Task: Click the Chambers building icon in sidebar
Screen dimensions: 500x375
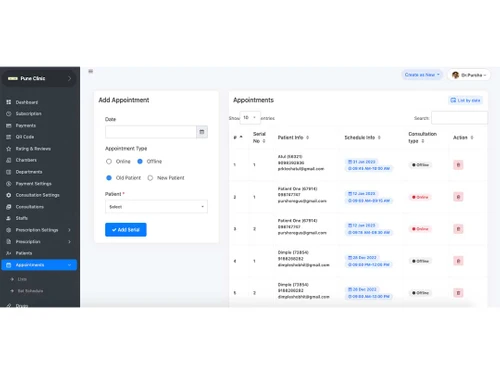Action: click(9, 160)
